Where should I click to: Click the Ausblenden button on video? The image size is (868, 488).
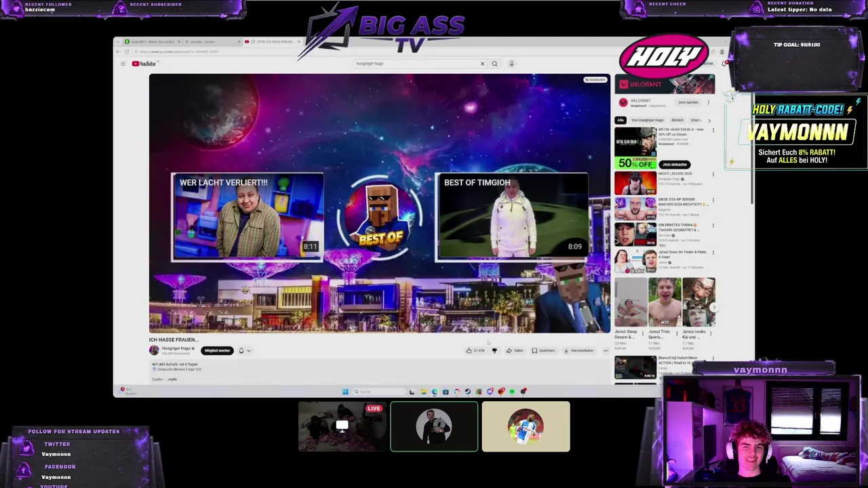pos(595,80)
